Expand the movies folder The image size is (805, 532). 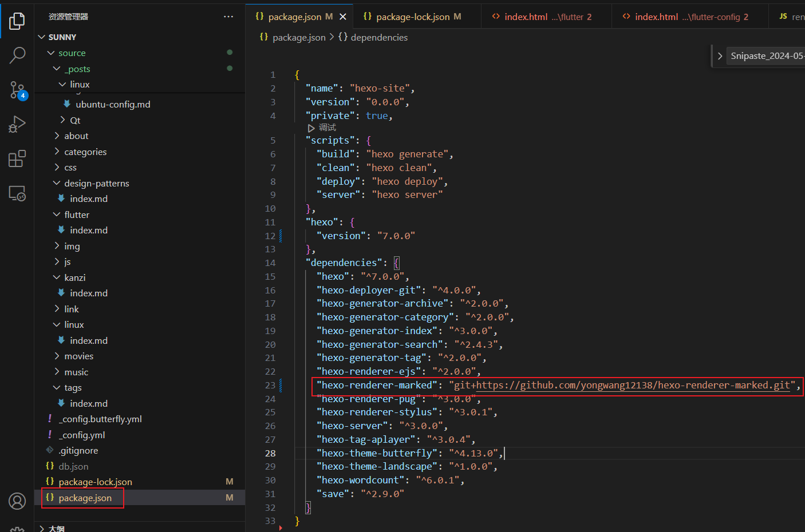coord(57,356)
